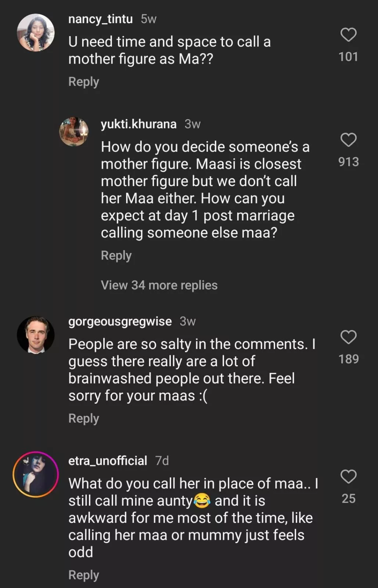Go to gorgeousgregwise username profile
The width and height of the screenshot is (378, 588).
(120, 321)
